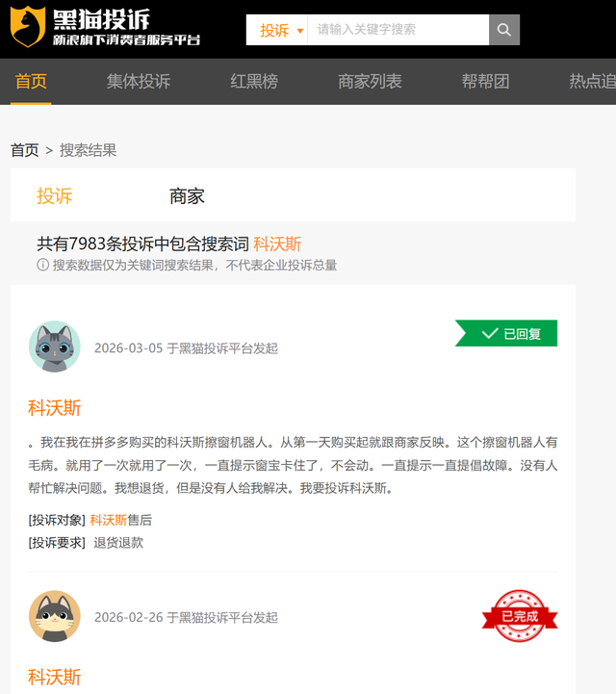Open the first 科沃斯 complaint title
Viewport: 616px width, 694px height.
[55, 407]
